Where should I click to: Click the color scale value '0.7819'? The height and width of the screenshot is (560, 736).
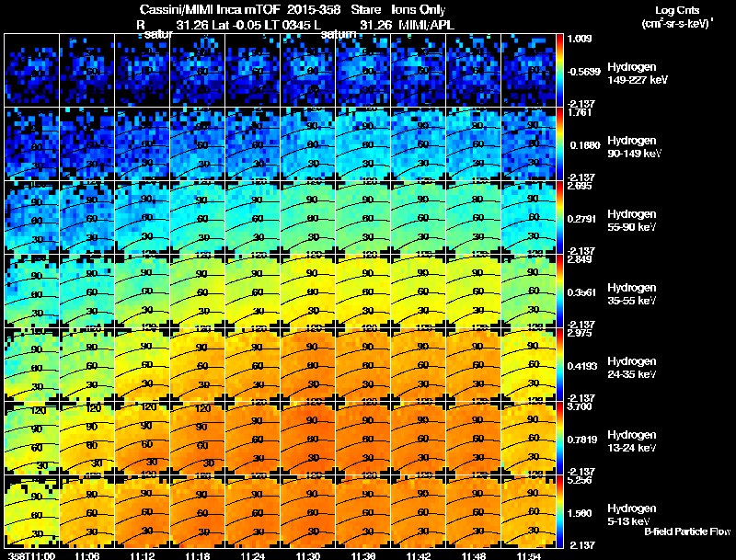582,440
